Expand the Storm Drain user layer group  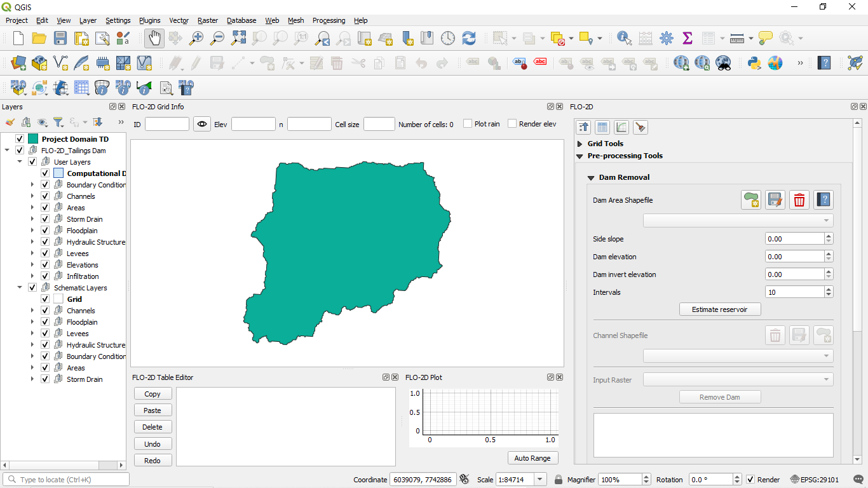[x=32, y=219]
